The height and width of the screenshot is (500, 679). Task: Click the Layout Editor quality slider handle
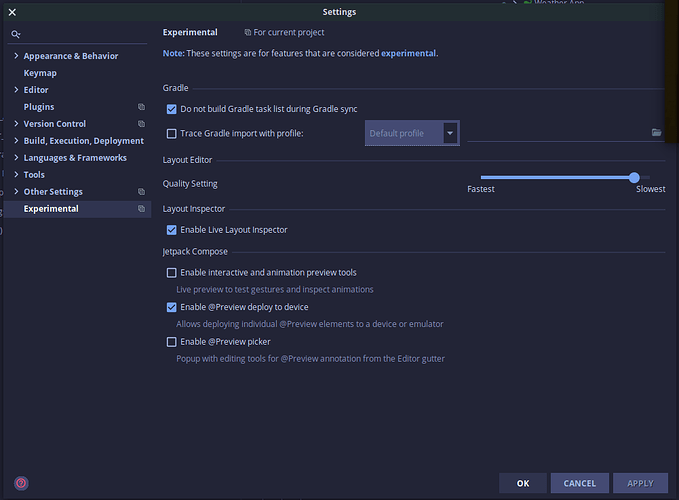(x=634, y=177)
